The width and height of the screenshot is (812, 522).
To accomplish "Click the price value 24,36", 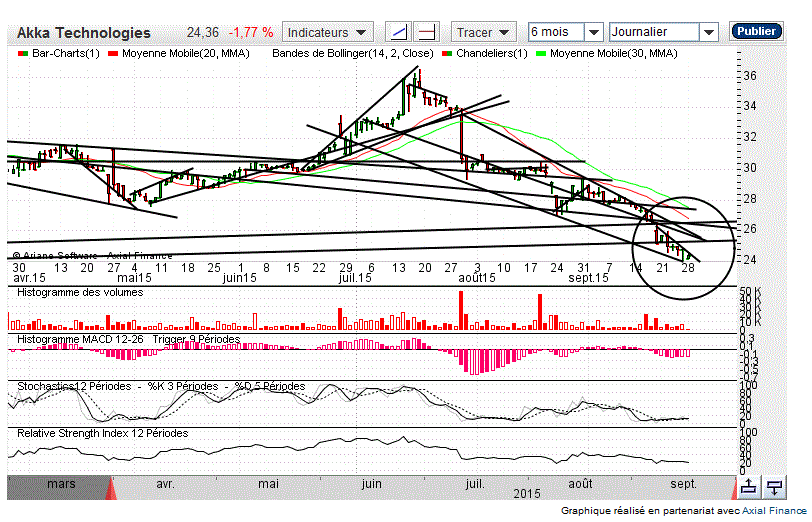I will point(203,33).
